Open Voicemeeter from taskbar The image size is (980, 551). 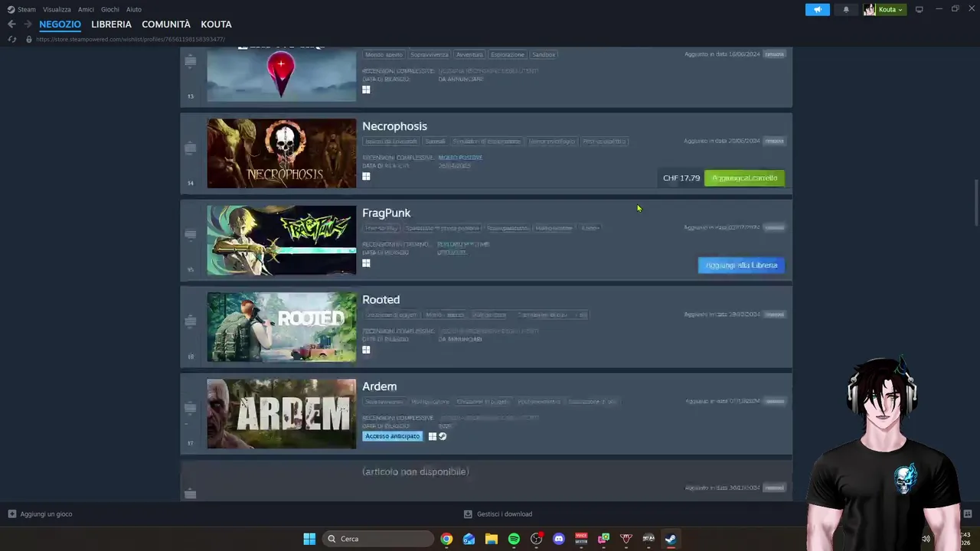point(581,539)
